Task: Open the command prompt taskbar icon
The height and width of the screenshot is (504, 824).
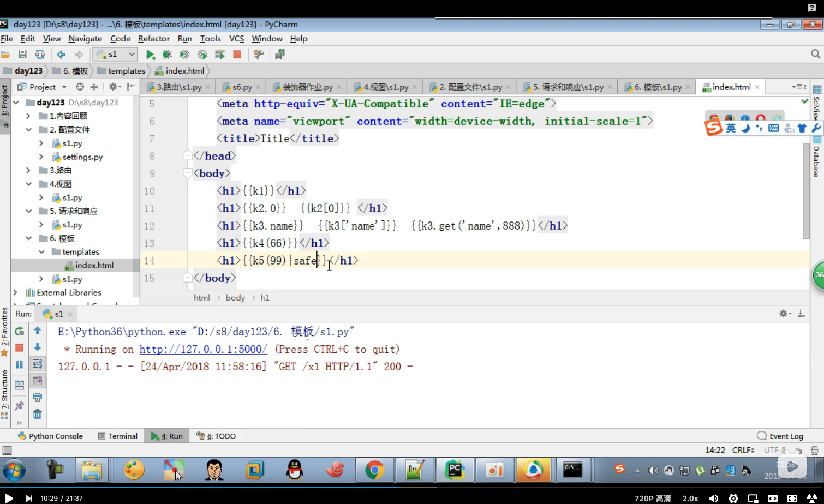Action: point(572,469)
